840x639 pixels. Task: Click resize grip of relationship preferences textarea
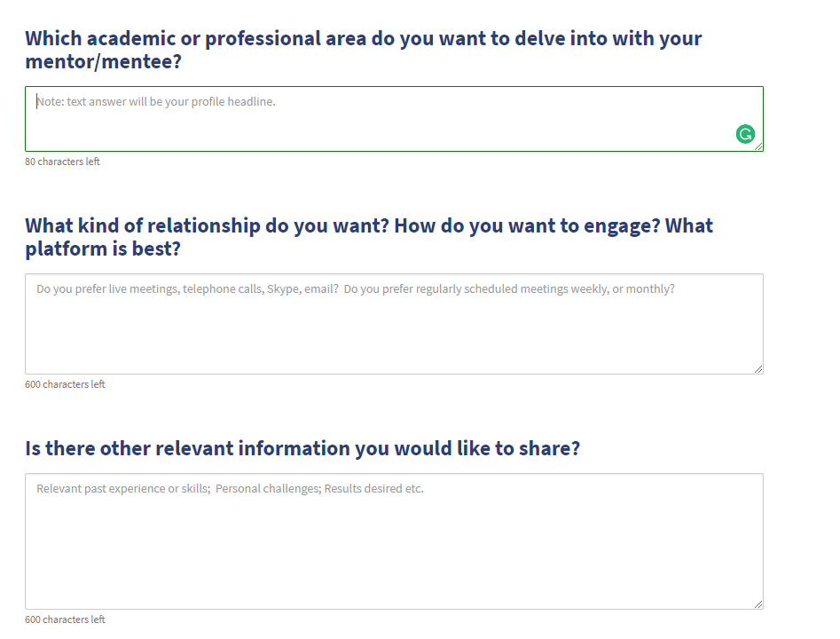pos(758,369)
